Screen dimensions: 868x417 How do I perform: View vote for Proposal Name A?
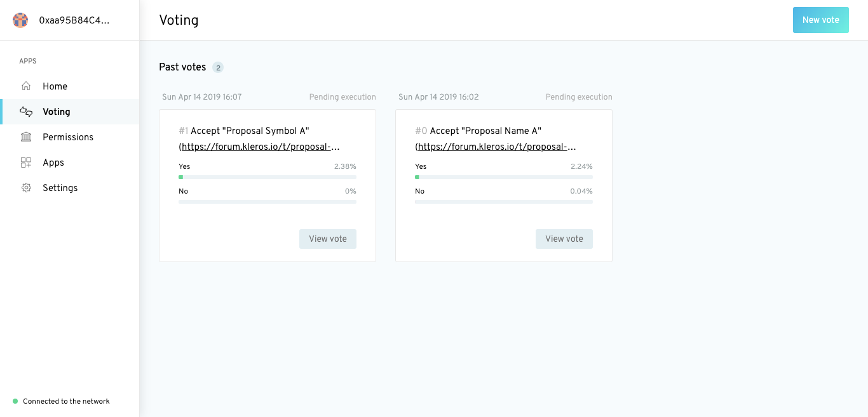564,239
